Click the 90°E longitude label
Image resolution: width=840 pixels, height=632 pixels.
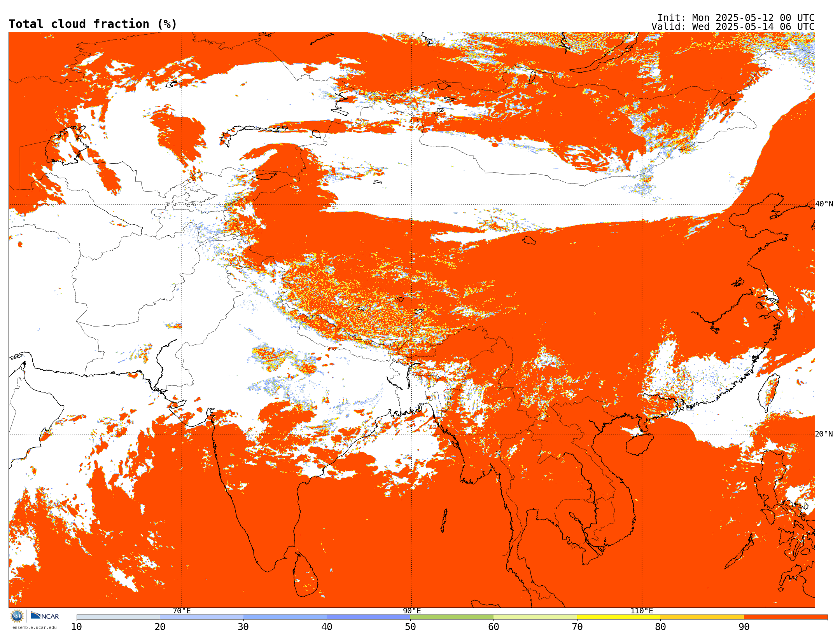coord(412,611)
